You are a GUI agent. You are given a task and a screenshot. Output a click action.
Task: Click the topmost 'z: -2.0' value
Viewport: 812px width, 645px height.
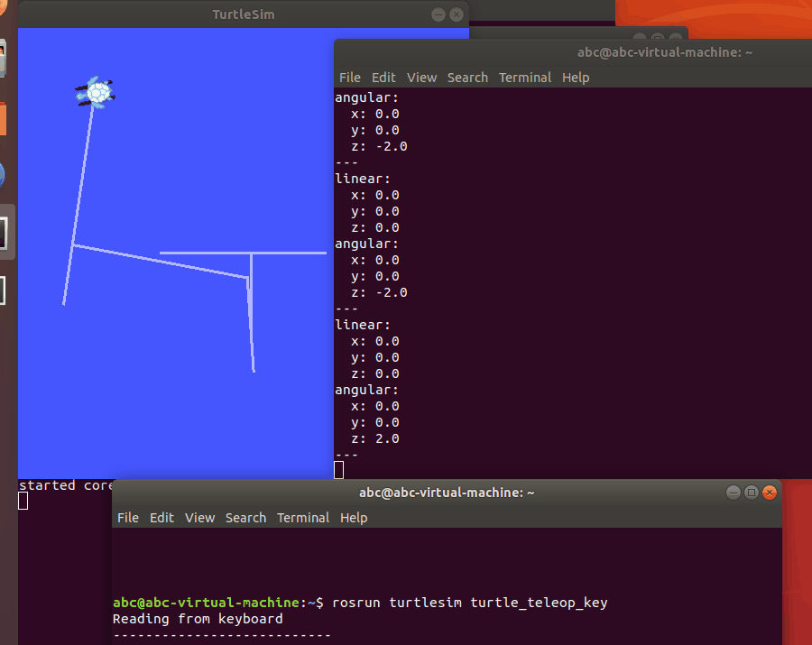click(379, 146)
